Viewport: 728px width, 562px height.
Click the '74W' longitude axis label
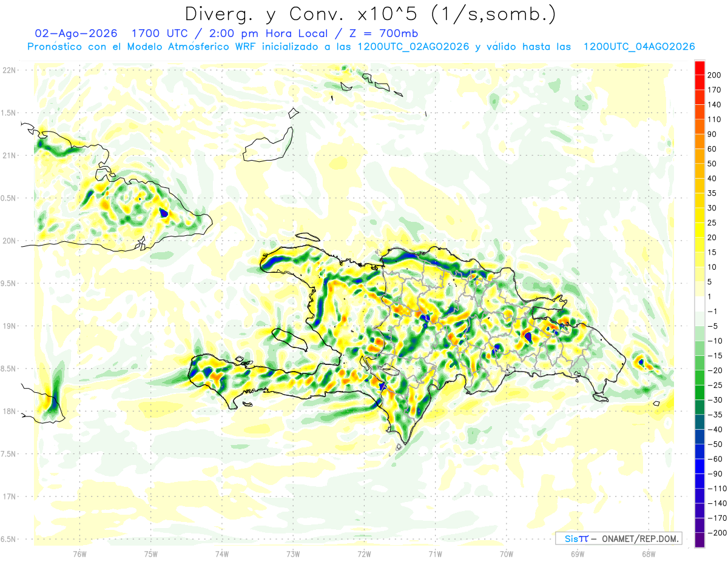[221, 554]
